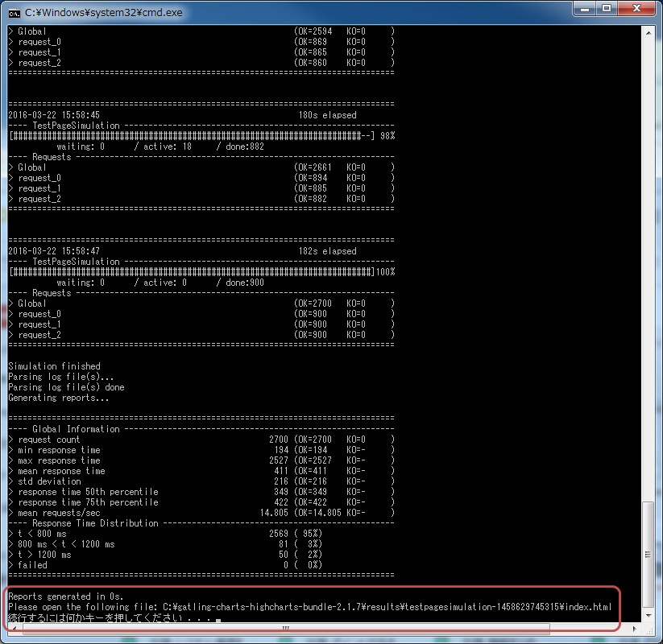The width and height of the screenshot is (663, 644).
Task: Click the vertical scrollbar down arrow
Action: tap(648, 615)
